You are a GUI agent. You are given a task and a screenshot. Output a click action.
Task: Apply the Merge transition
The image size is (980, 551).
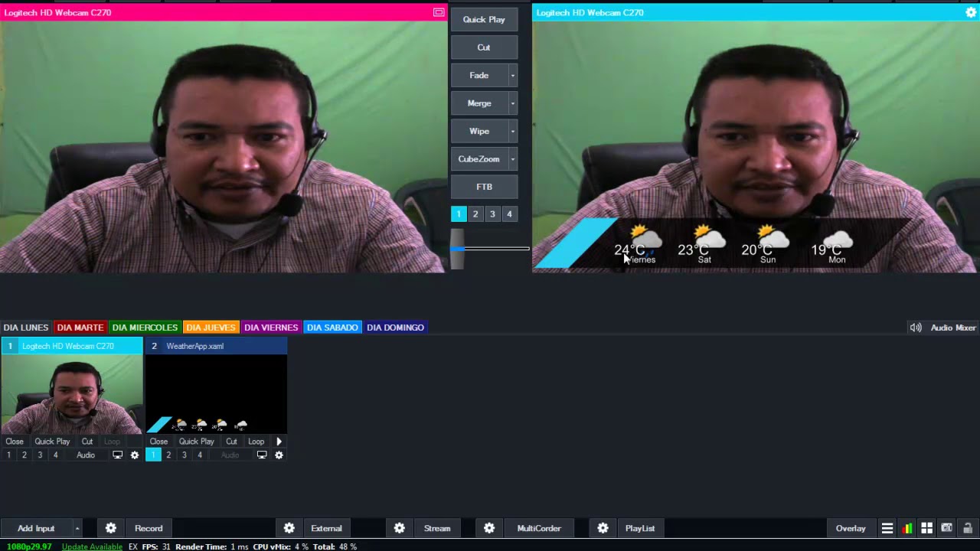pos(479,103)
